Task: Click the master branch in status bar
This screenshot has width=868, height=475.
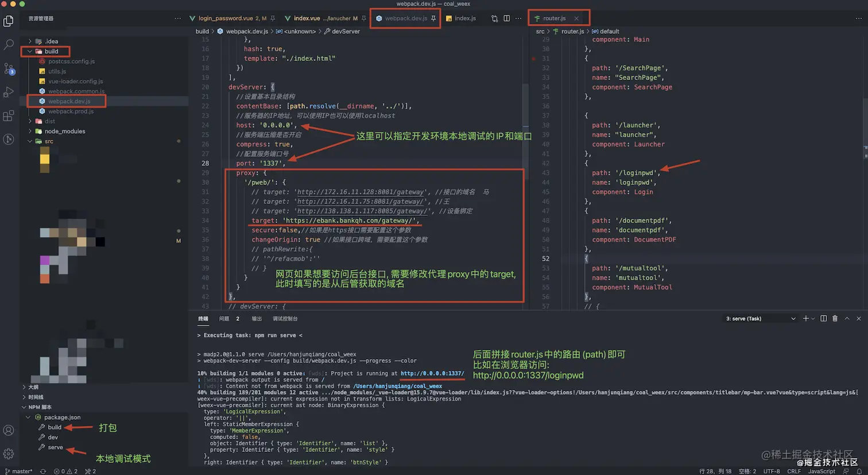Action: coord(18,471)
